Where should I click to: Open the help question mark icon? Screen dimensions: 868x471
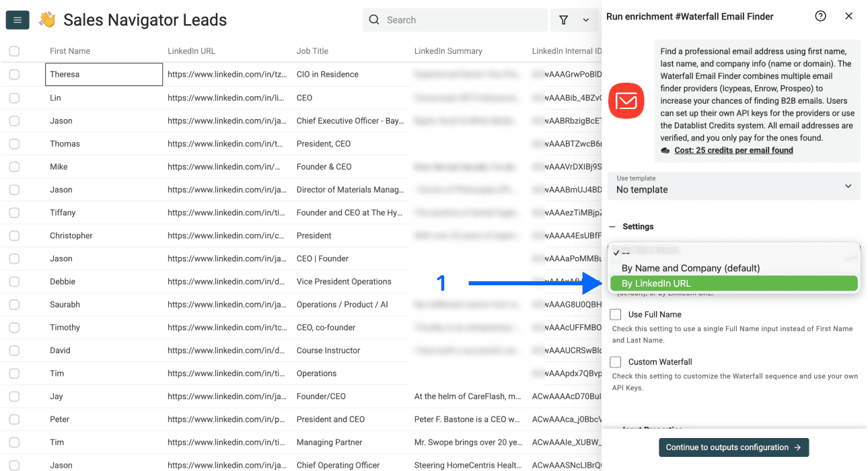click(820, 15)
